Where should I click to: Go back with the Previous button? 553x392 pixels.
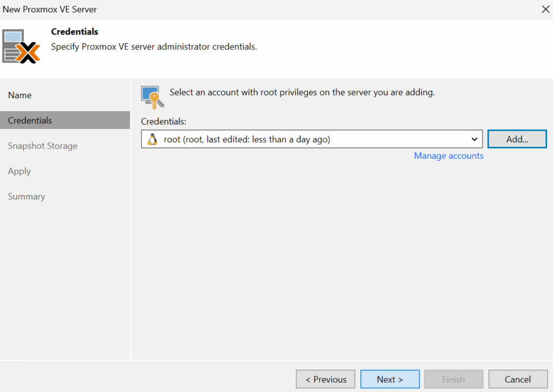[326, 379]
